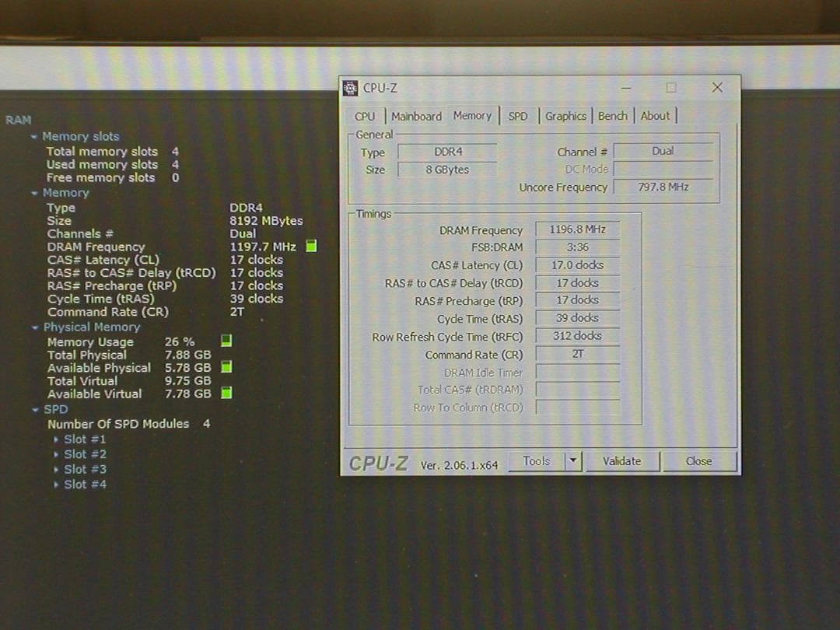Image resolution: width=840 pixels, height=630 pixels.
Task: Click the CPU-Z version text Ver. 2.06.1.x64
Action: pyautogui.click(x=459, y=466)
